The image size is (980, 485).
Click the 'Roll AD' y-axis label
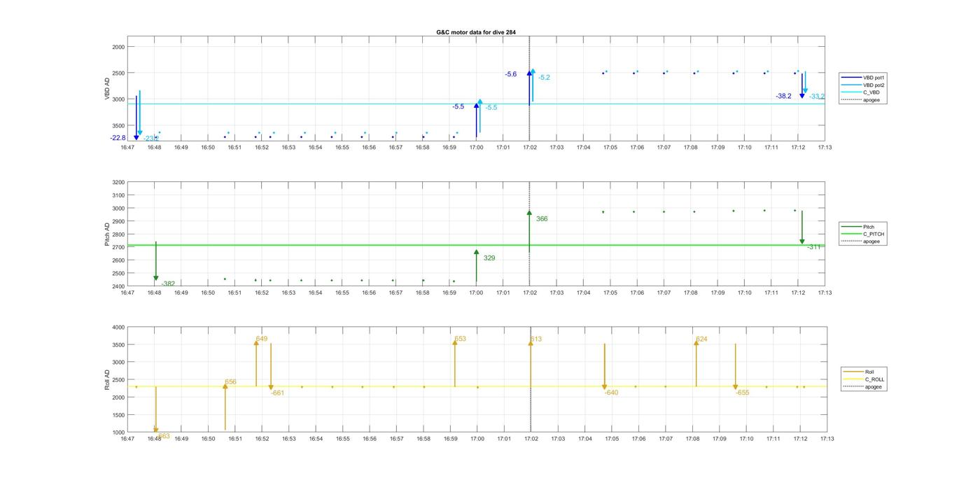click(x=108, y=379)
